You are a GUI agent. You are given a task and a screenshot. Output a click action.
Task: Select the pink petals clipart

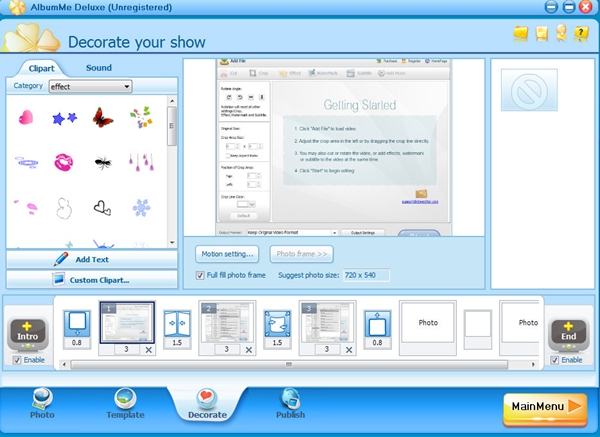pos(26,207)
